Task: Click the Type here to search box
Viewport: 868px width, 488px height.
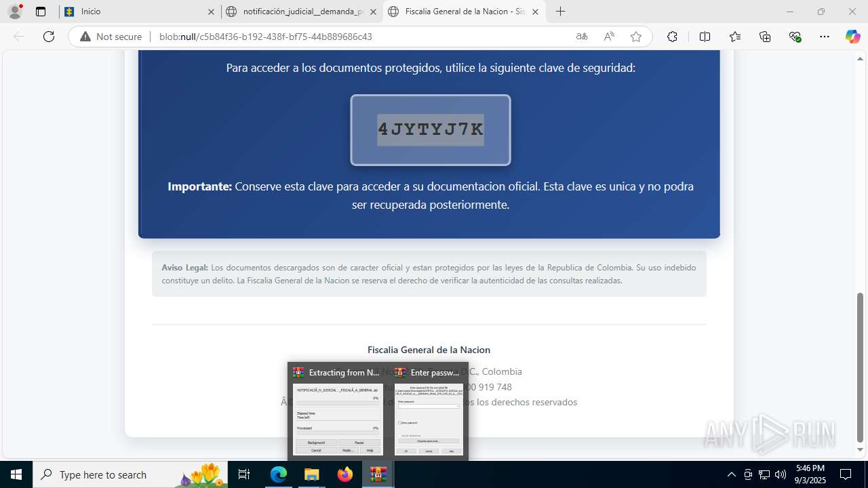Action: pyautogui.click(x=131, y=474)
